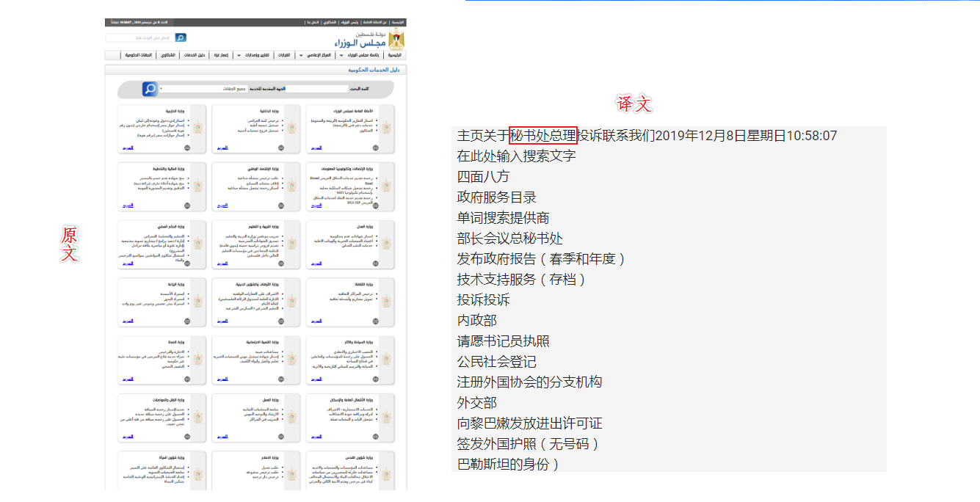This screenshot has height=502, width=980.
Task: Expand the 'رئاسة مجلس الوزراء' menu arrow
Action: [341, 56]
